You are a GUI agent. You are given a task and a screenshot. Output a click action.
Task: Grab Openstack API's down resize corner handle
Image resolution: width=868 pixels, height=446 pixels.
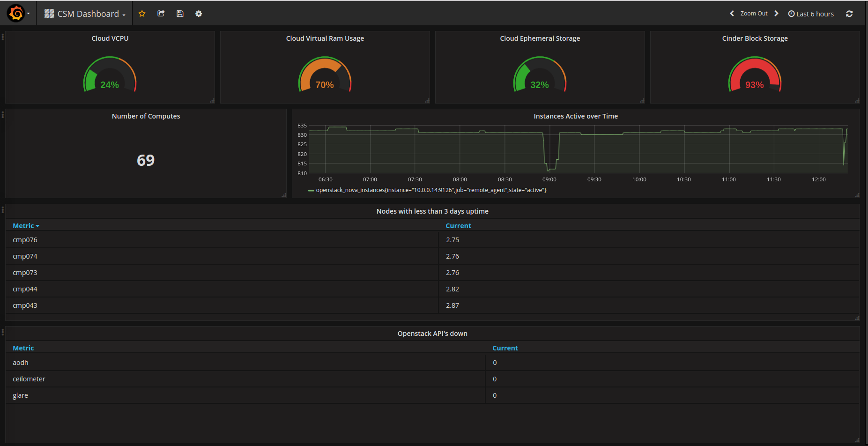tap(857, 440)
